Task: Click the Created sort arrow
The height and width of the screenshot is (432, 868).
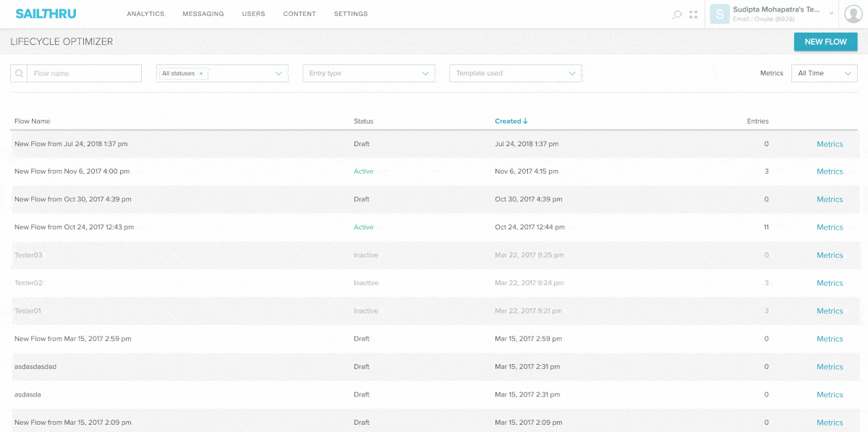Action: pyautogui.click(x=525, y=121)
